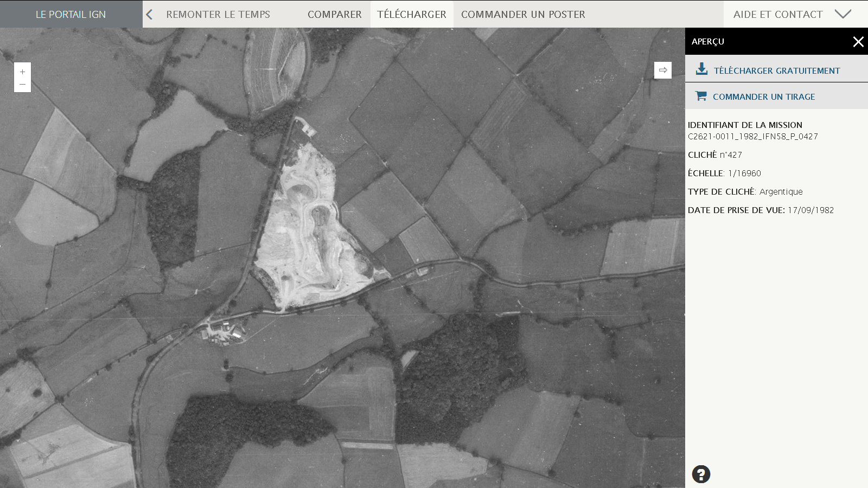Screen dimensions: 868x488
Task: Zoom out with the minus button
Action: pos(22,85)
